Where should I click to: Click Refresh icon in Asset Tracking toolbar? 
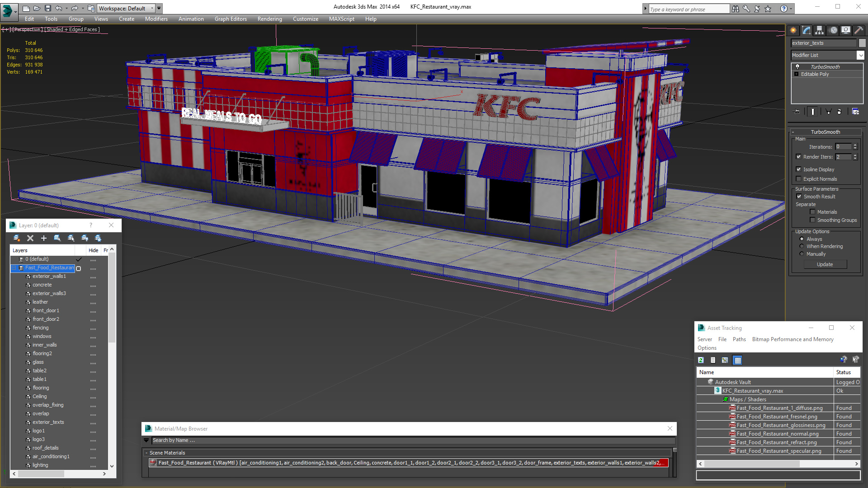coord(701,360)
